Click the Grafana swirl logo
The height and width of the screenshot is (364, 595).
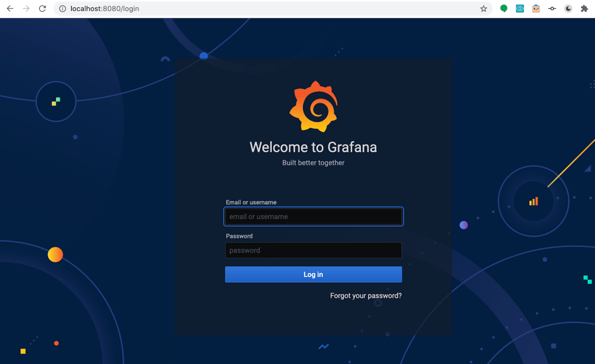tap(313, 107)
